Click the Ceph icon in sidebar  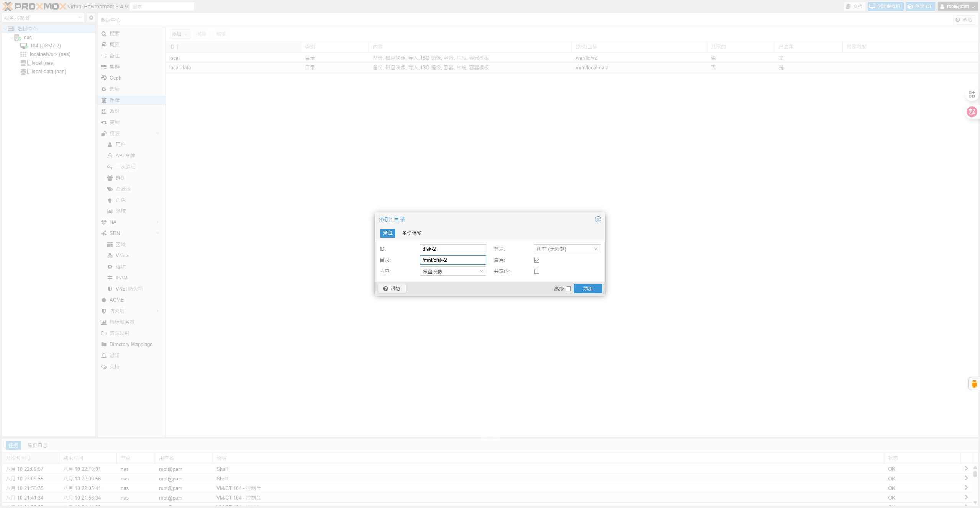[x=104, y=78]
